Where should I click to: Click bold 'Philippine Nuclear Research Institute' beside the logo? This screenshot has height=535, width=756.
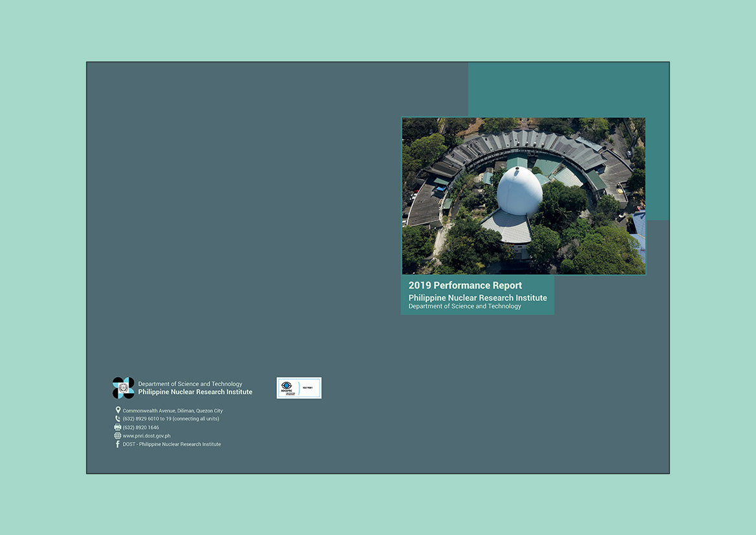pyautogui.click(x=195, y=392)
